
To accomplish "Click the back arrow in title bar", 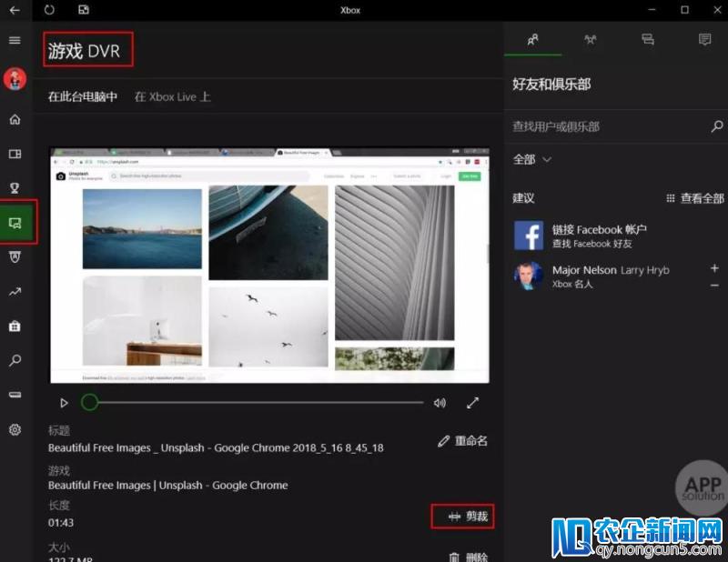I will coord(15,10).
